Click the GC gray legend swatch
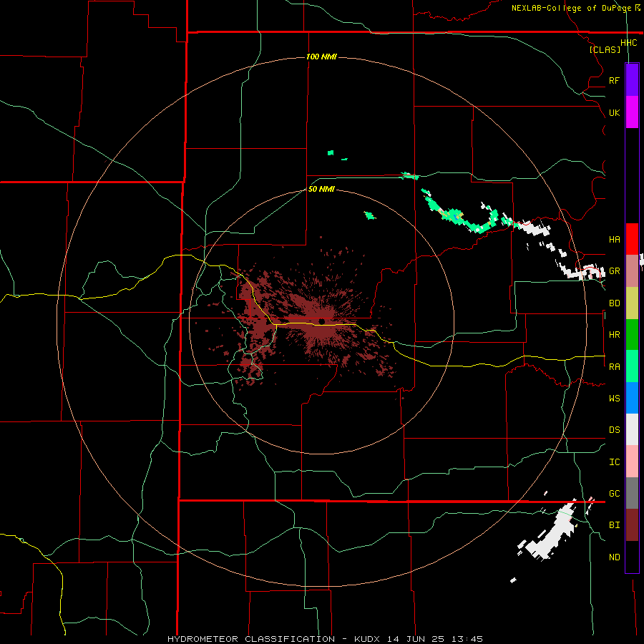The width and height of the screenshot is (644, 644). coord(632,493)
